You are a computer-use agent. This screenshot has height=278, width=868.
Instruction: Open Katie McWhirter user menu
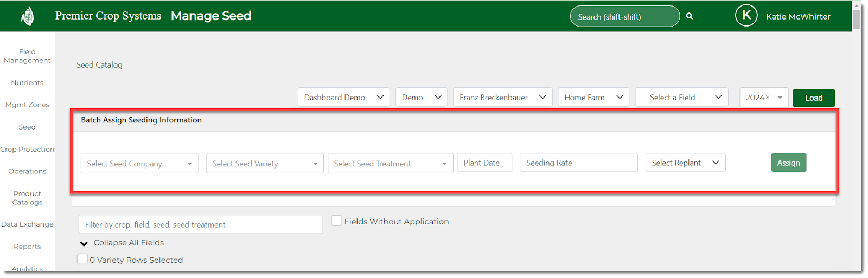[x=798, y=16]
